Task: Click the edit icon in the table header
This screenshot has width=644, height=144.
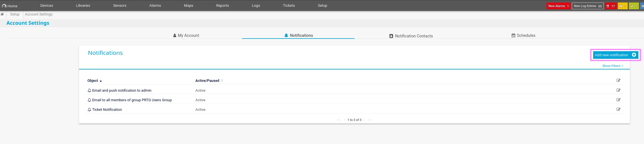Action: pos(618,80)
